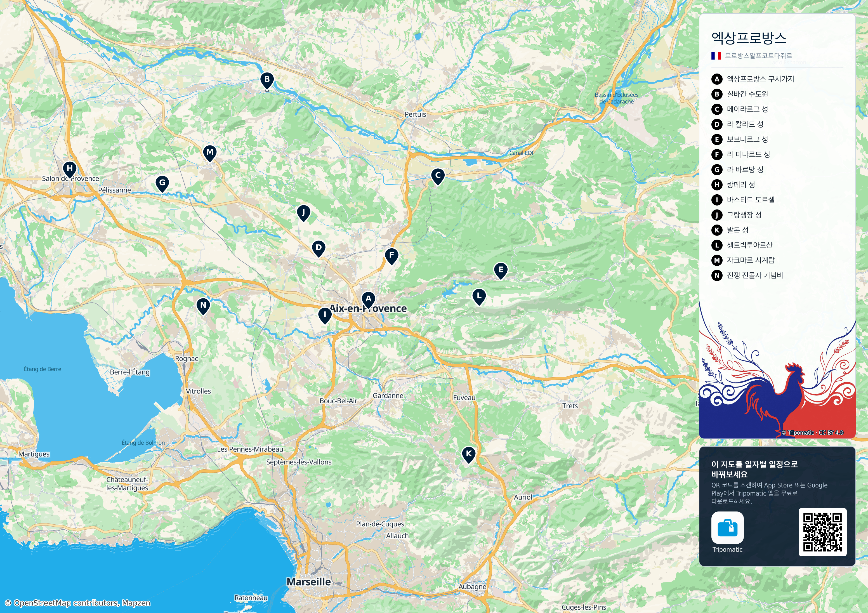Click map pin C near Canal EDF
868x613 pixels.
pyautogui.click(x=438, y=177)
